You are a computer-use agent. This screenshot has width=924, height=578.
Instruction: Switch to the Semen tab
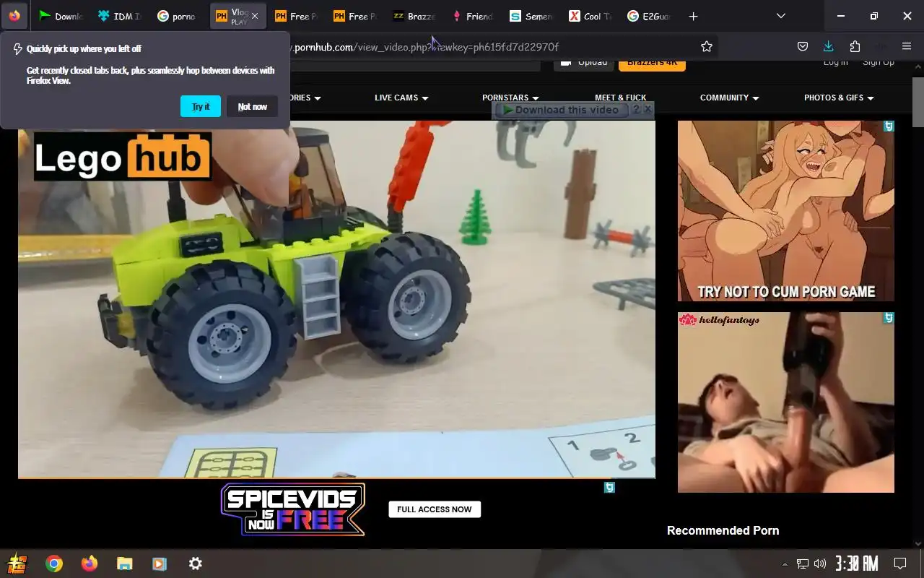coord(532,16)
